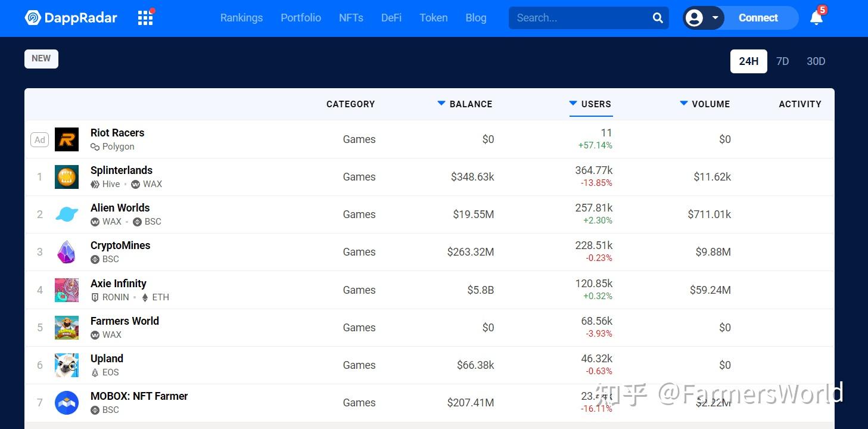Select the 24H time range
Viewport: 868px width, 429px height.
749,61
